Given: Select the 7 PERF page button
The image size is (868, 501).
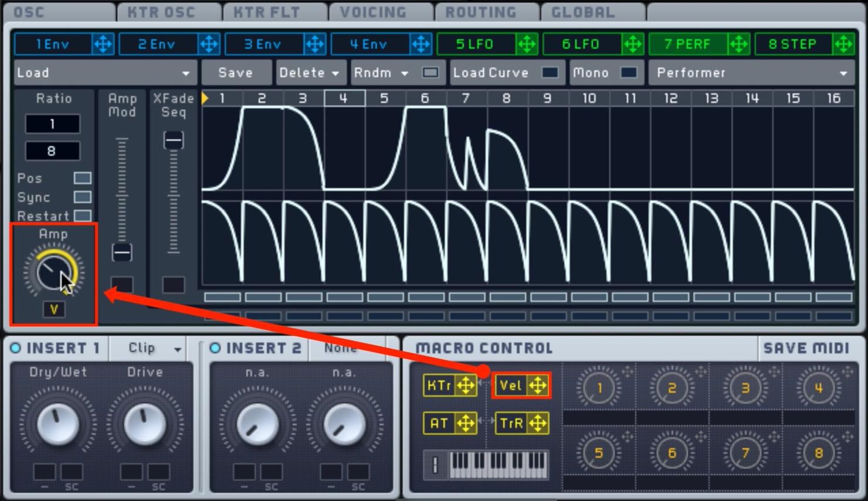Looking at the screenshot, I should [x=687, y=44].
